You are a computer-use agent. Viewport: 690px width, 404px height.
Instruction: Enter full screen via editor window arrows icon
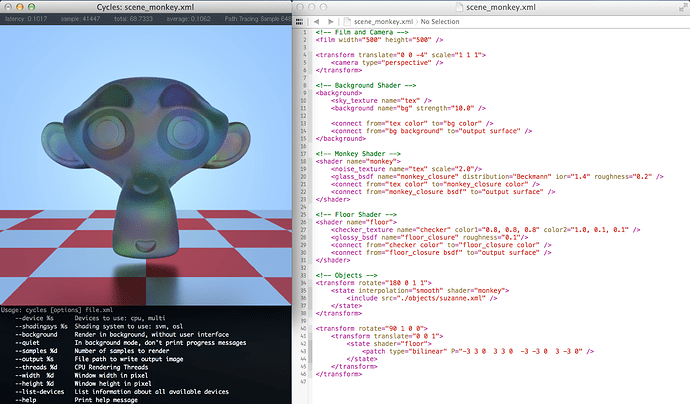tap(683, 7)
